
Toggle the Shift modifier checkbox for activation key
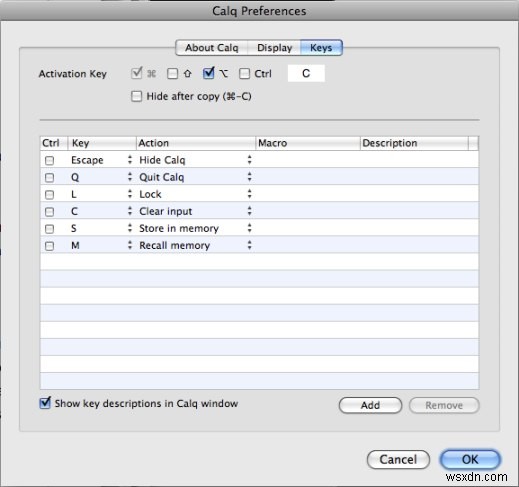click(172, 74)
